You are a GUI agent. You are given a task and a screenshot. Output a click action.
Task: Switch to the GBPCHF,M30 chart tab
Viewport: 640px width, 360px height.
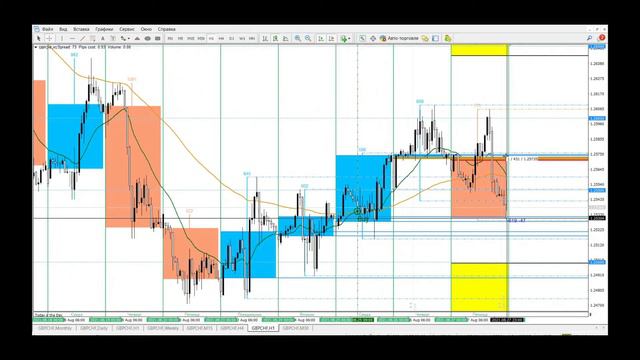pyautogui.click(x=296, y=328)
